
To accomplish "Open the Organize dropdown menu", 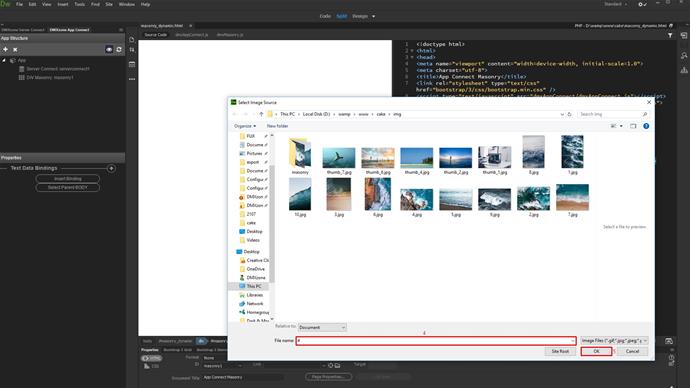I will pyautogui.click(x=245, y=126).
